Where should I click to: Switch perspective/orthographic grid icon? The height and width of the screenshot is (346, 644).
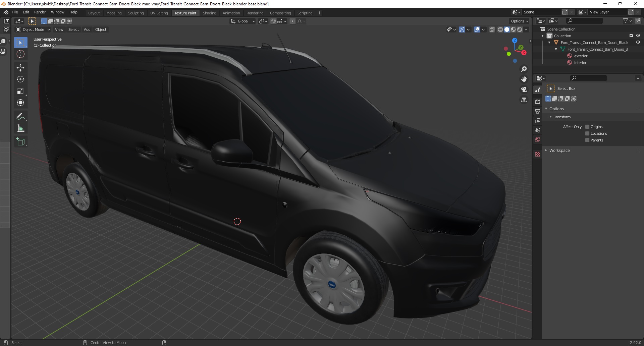(524, 100)
